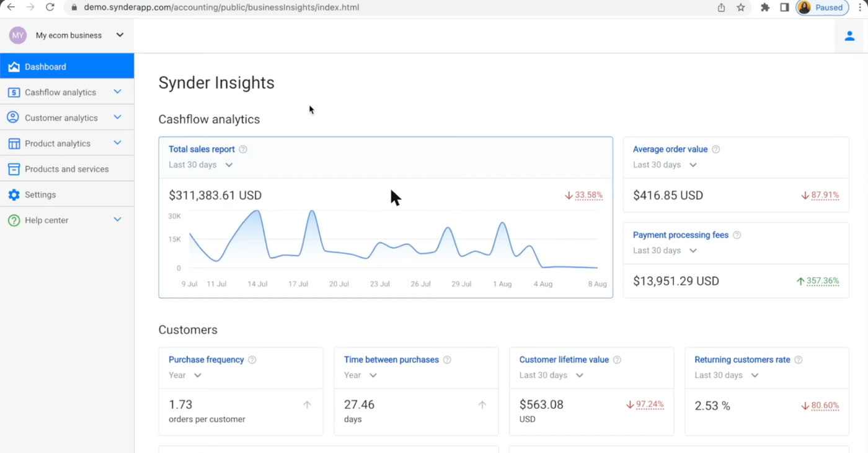Open the Dashboard sidebar item

(67, 66)
